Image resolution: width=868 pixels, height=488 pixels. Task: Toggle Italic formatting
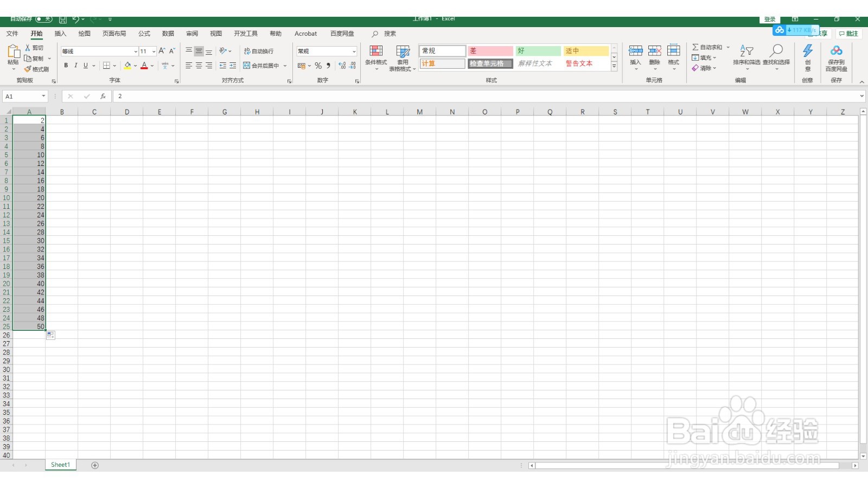[76, 66]
